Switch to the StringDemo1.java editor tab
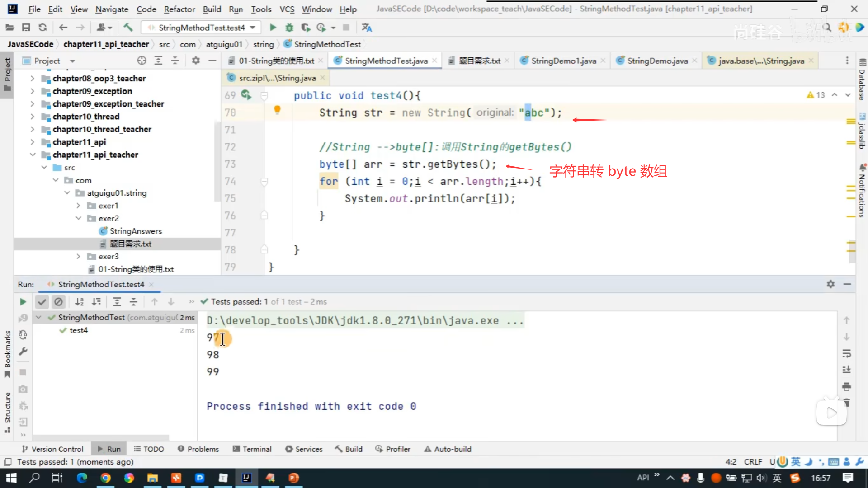Screen dimensions: 868x488 tap(563, 61)
